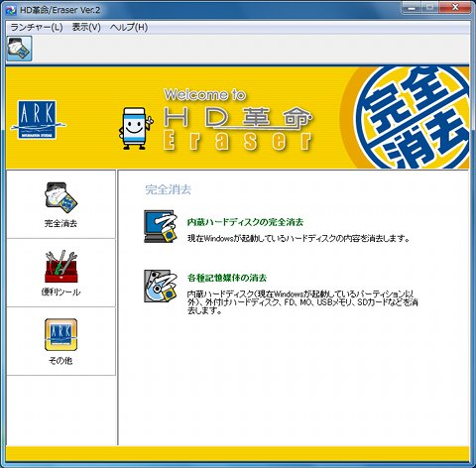Select the 完全消去 sidebar icon
This screenshot has height=468, width=476.
click(61, 197)
